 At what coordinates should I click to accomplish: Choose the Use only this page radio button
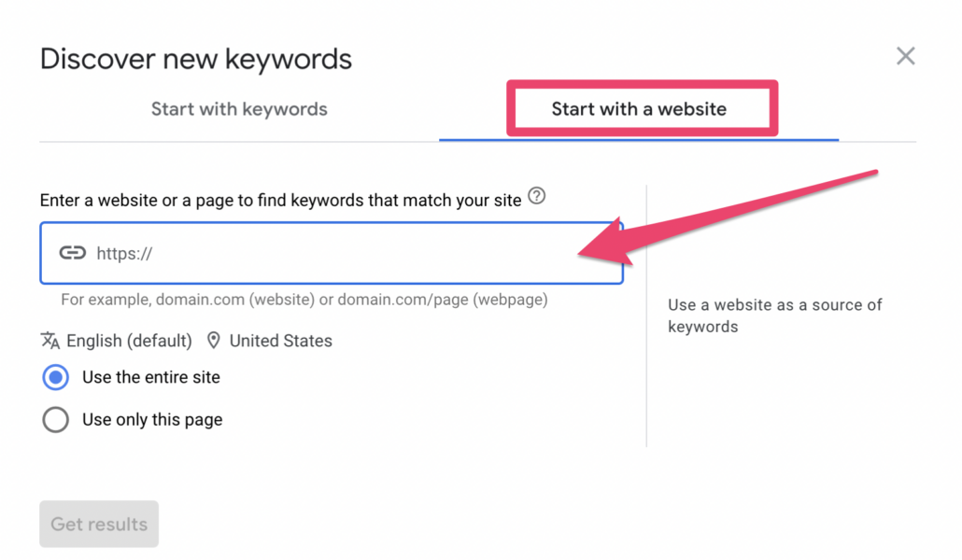click(x=56, y=420)
